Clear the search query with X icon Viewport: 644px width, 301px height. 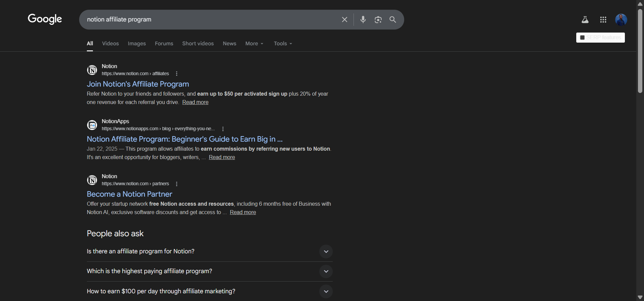click(344, 19)
